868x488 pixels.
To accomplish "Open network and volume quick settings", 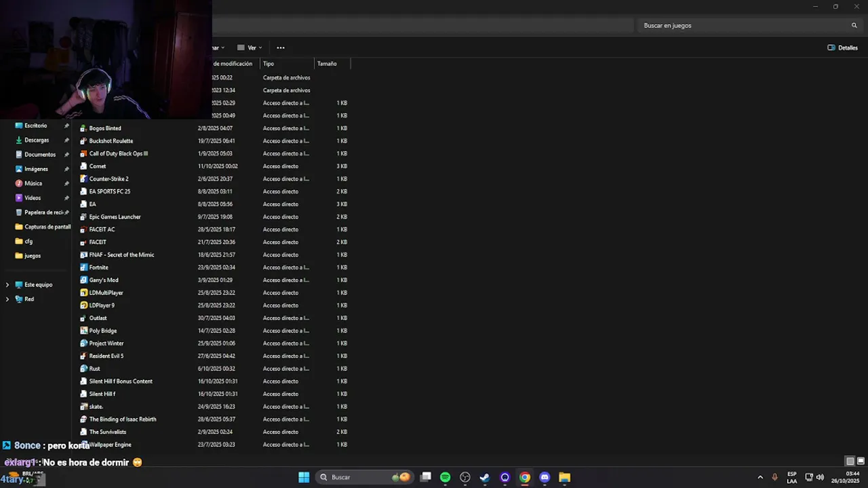I will coord(814,477).
